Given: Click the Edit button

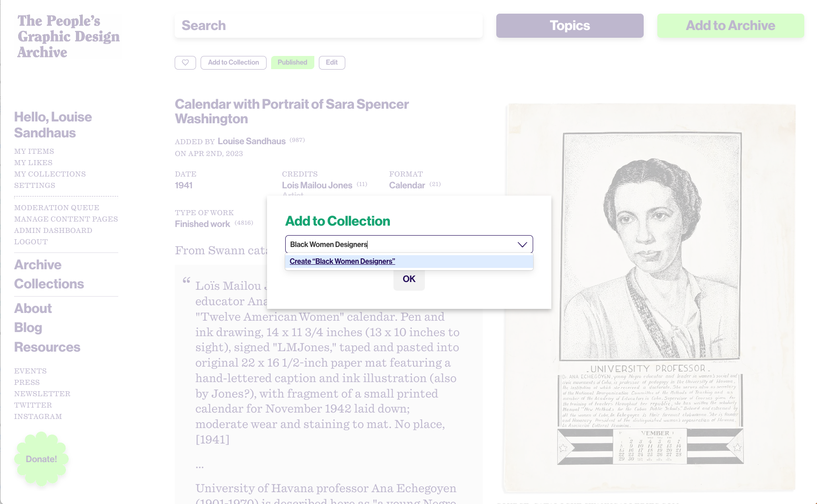Looking at the screenshot, I should click(332, 63).
